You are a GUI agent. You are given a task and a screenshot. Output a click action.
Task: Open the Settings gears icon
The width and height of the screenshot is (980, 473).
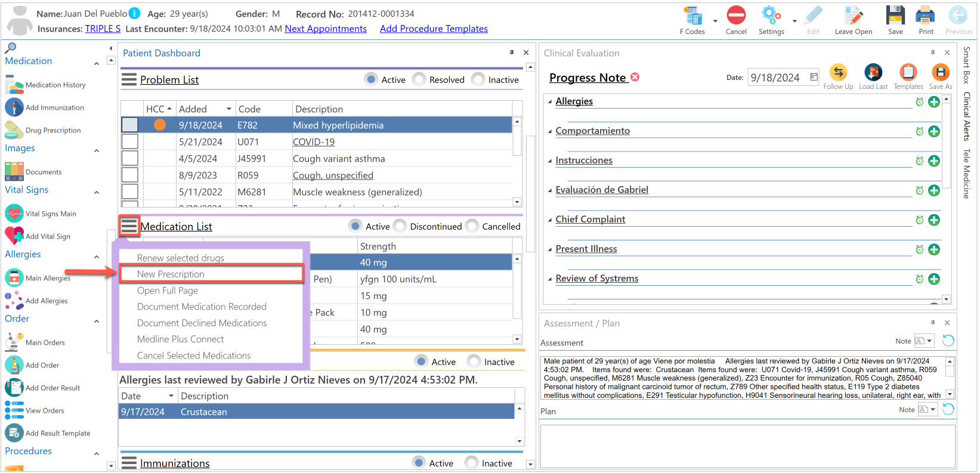coord(771,16)
